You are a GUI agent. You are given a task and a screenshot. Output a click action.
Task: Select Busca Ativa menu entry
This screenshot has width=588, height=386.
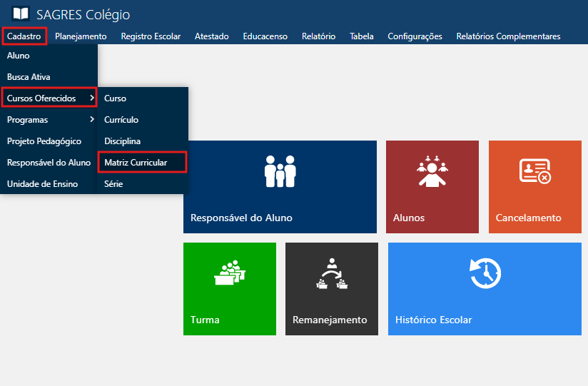[29, 77]
